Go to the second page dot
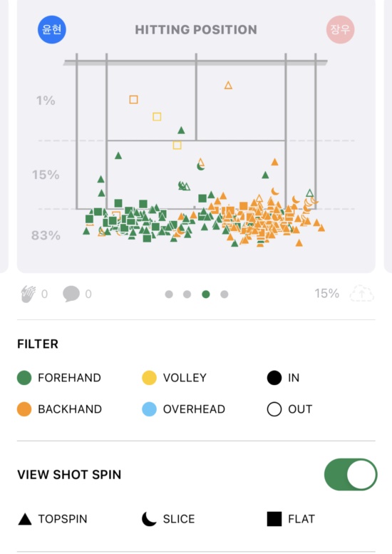The height and width of the screenshot is (554, 392). [x=187, y=294]
